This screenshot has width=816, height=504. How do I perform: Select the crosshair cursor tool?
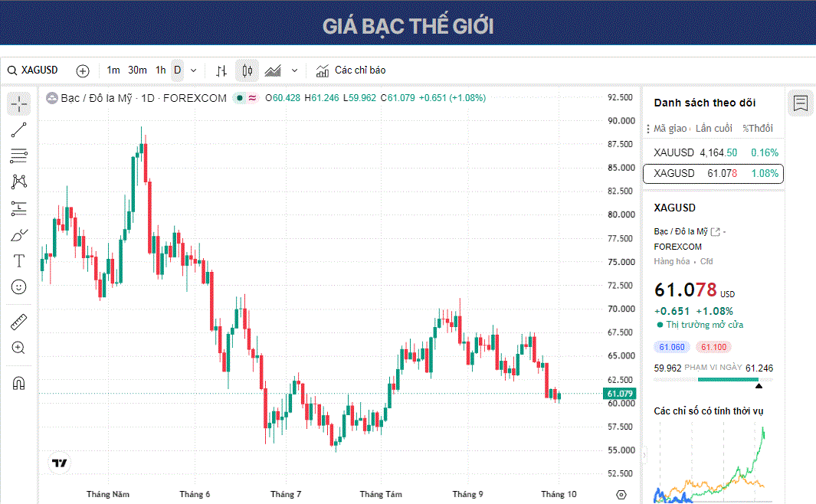[x=18, y=104]
